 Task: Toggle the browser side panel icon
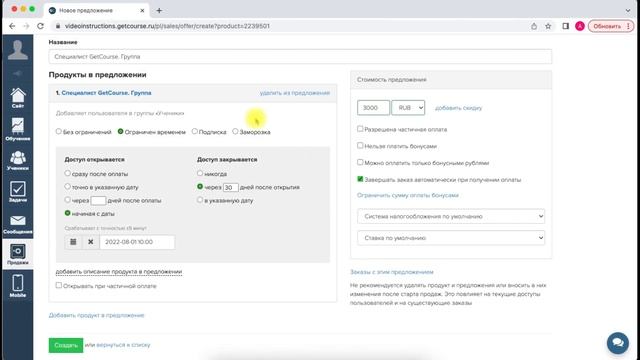[565, 26]
